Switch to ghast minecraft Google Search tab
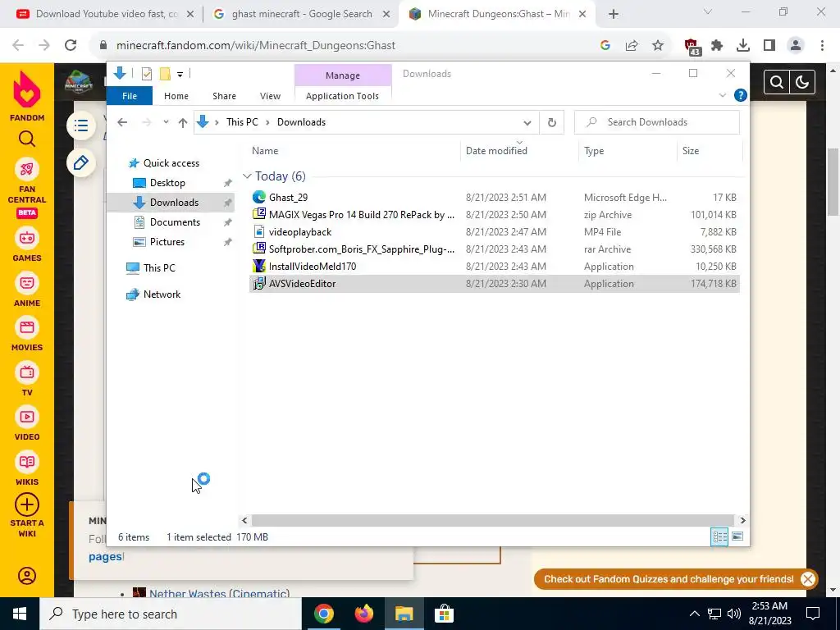Screen dimensions: 840x630 (302, 14)
